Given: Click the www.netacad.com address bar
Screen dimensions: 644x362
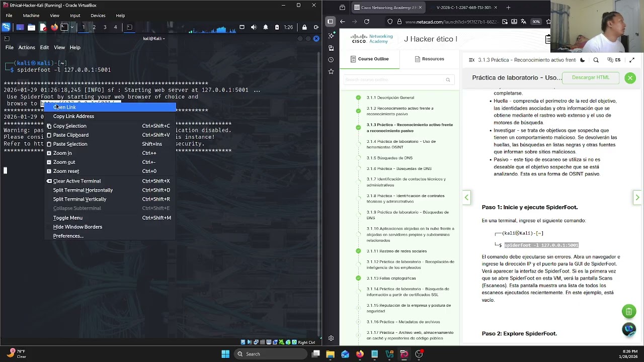Looking at the screenshot, I should coord(451,22).
